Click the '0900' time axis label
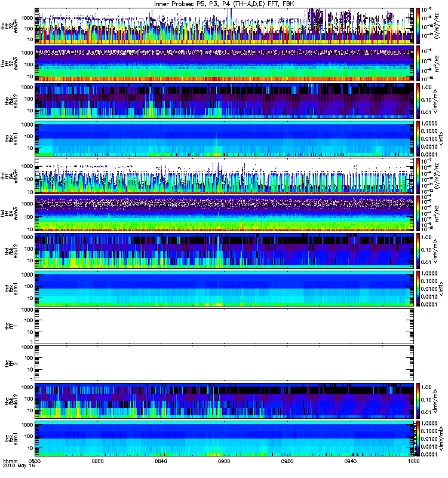The height and width of the screenshot is (478, 448). tap(224, 461)
